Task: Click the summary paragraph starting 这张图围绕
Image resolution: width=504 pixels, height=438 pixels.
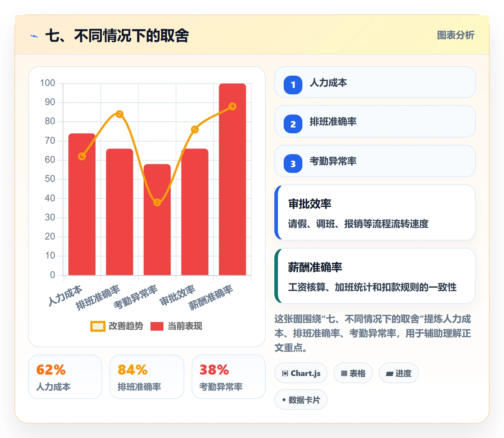Action: [x=373, y=333]
